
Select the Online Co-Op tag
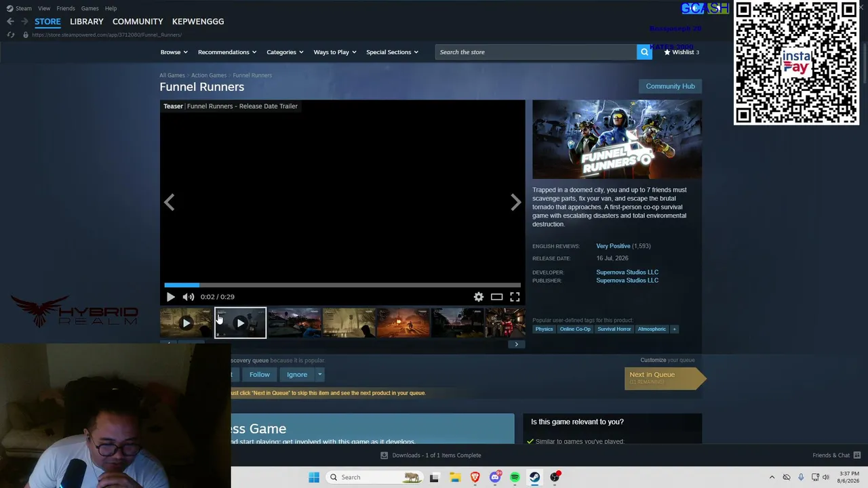point(575,329)
